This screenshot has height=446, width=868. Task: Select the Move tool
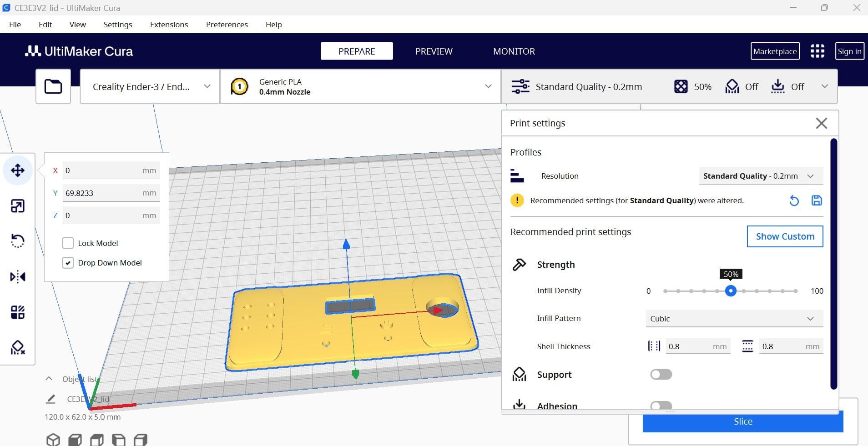18,170
